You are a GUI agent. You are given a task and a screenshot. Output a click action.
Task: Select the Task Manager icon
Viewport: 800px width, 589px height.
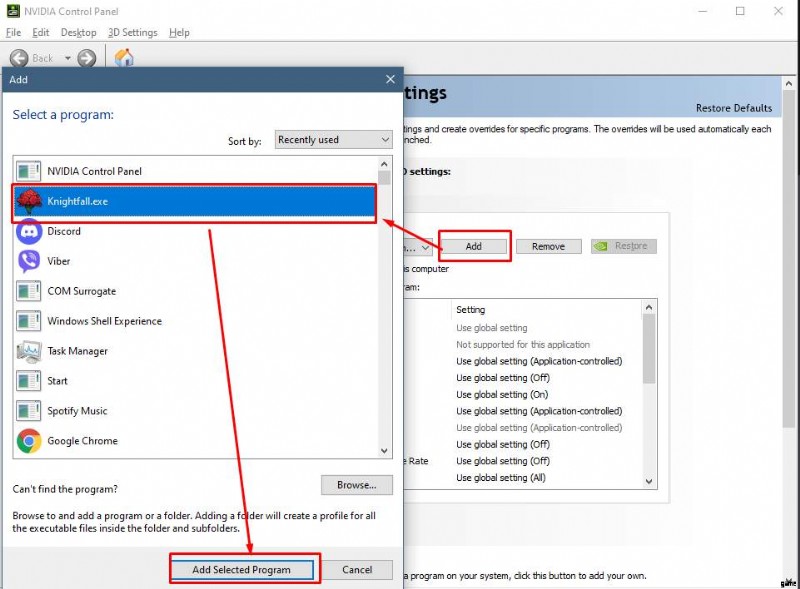29,351
